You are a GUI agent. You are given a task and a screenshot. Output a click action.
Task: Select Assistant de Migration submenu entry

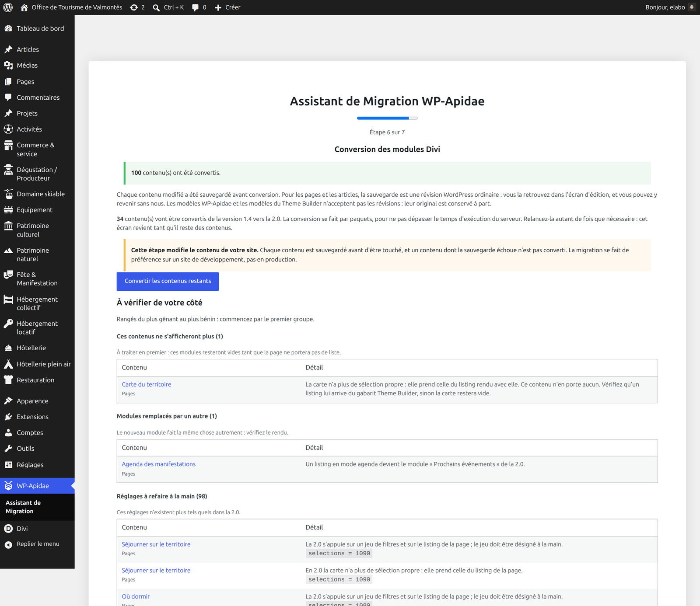[x=23, y=507]
